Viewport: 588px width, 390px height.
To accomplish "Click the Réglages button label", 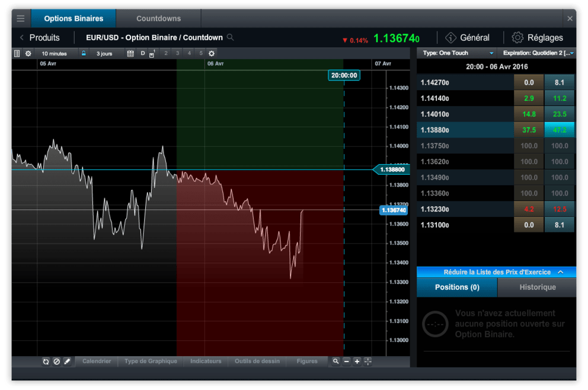I will tap(545, 37).
